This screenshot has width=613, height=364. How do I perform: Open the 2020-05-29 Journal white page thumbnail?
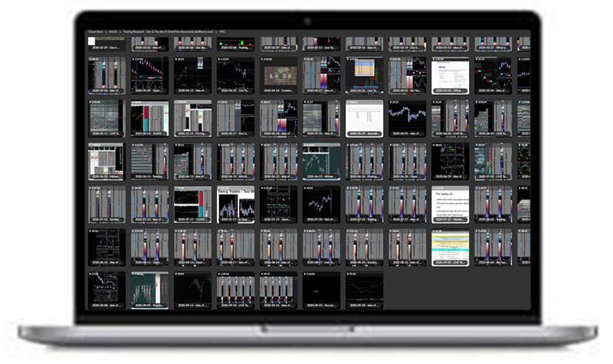364,118
